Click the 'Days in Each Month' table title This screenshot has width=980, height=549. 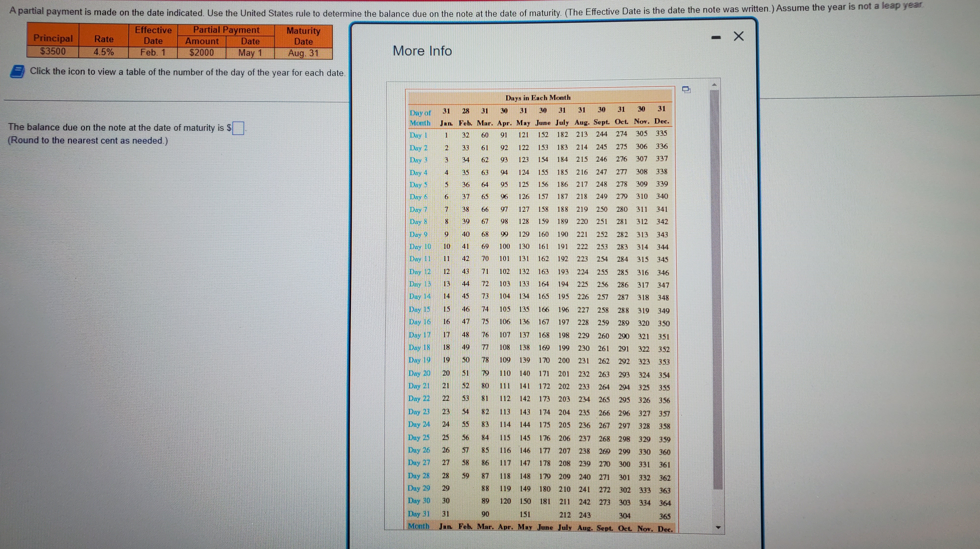click(537, 97)
